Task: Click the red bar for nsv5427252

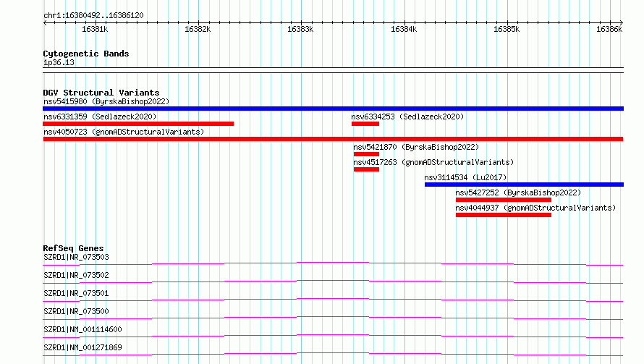Action: [x=504, y=200]
